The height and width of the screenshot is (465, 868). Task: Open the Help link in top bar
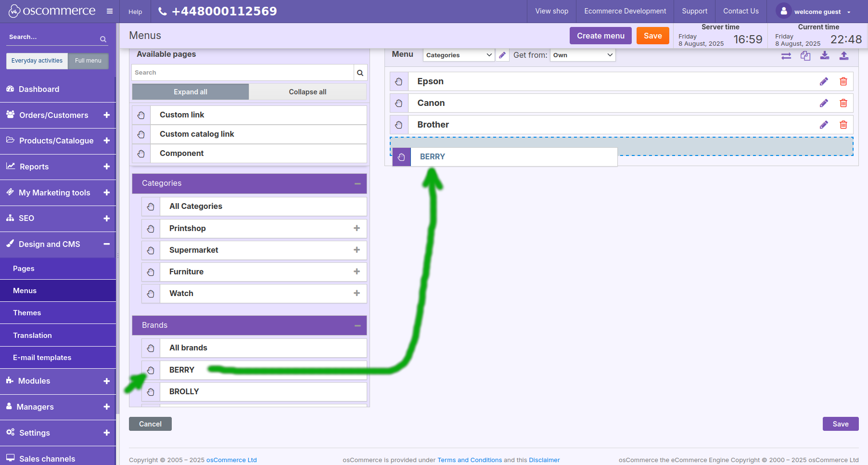tap(135, 12)
